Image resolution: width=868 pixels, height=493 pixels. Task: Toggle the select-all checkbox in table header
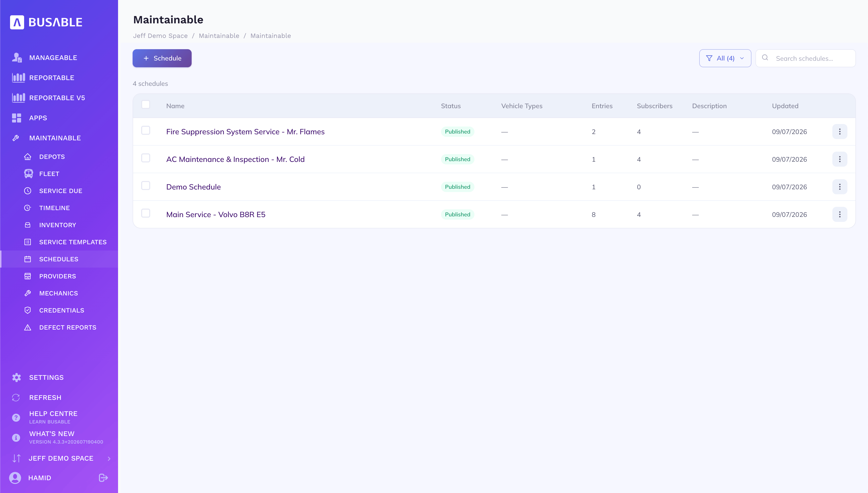pos(146,105)
